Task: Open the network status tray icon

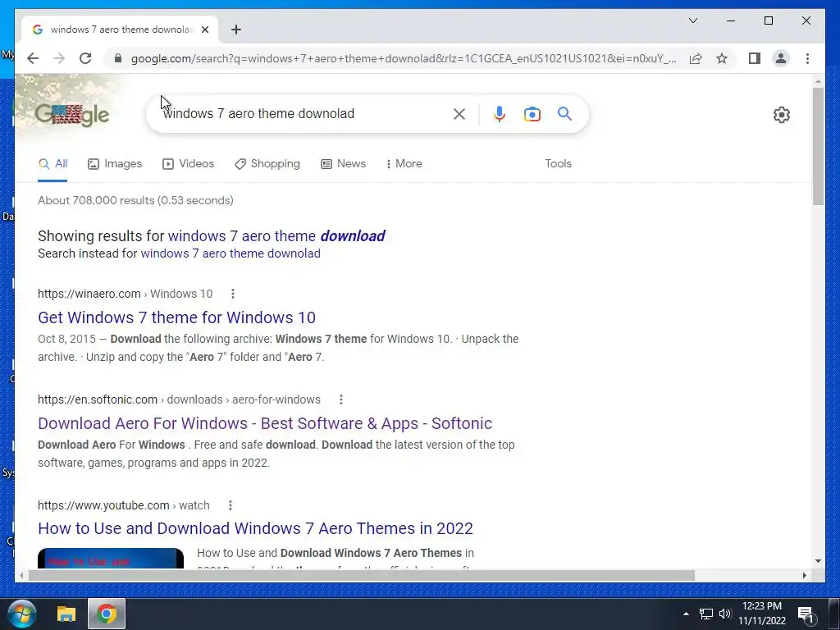Action: click(x=706, y=614)
